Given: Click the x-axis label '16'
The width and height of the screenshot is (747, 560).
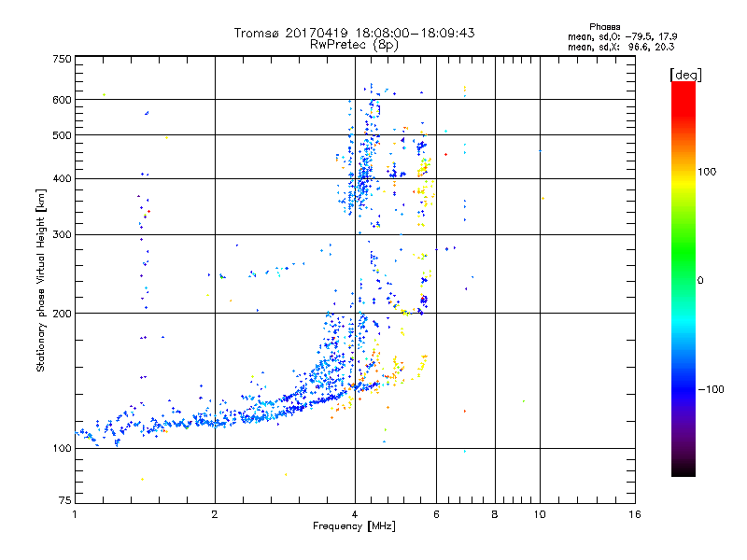Looking at the screenshot, I should pos(635,514).
